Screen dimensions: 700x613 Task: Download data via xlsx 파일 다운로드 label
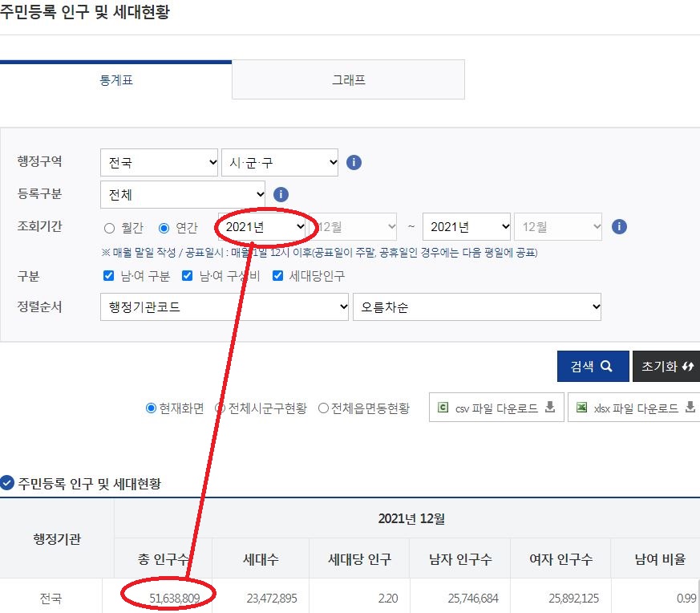[636, 408]
